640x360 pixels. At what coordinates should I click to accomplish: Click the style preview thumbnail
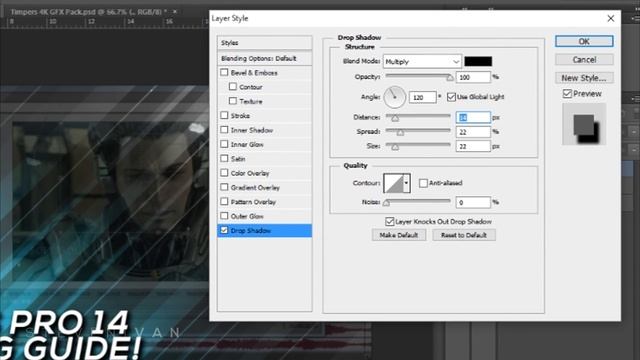[584, 124]
